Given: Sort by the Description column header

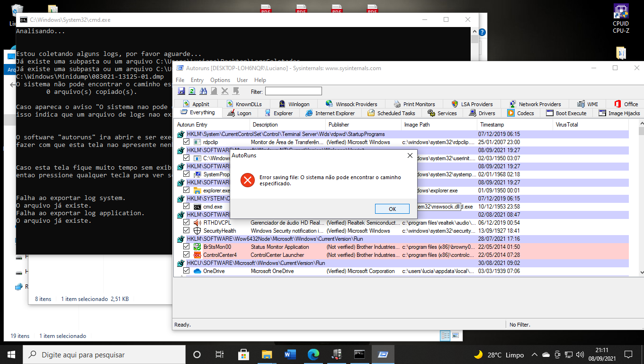Looking at the screenshot, I should click(287, 125).
